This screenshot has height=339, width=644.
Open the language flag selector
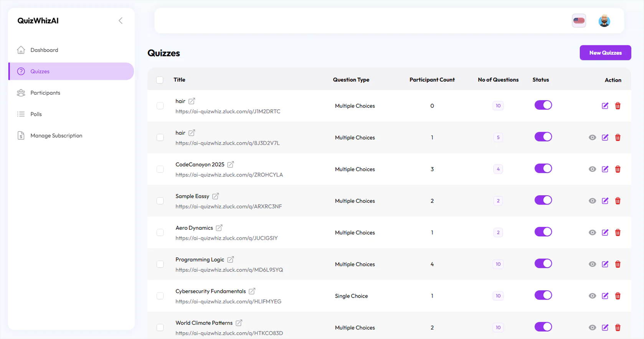(579, 21)
